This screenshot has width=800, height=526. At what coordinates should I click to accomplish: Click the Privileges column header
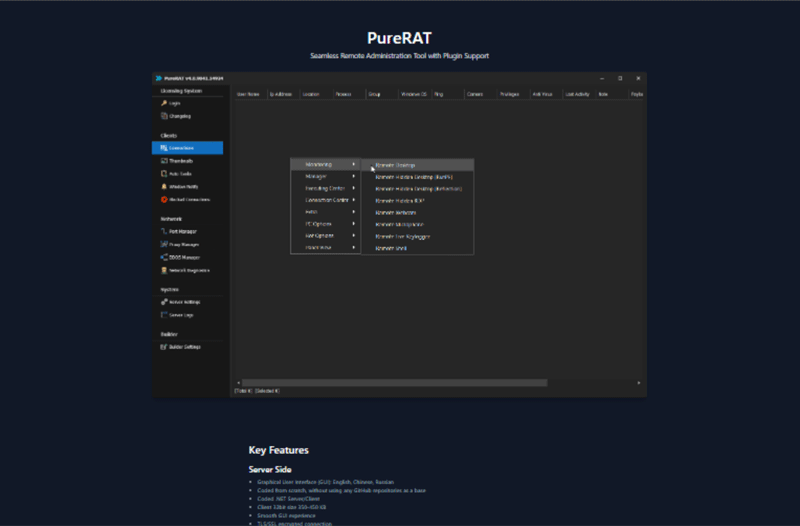click(x=514, y=94)
